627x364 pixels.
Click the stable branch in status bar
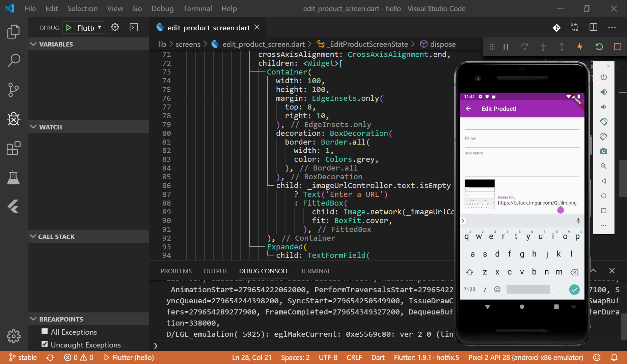point(23,358)
